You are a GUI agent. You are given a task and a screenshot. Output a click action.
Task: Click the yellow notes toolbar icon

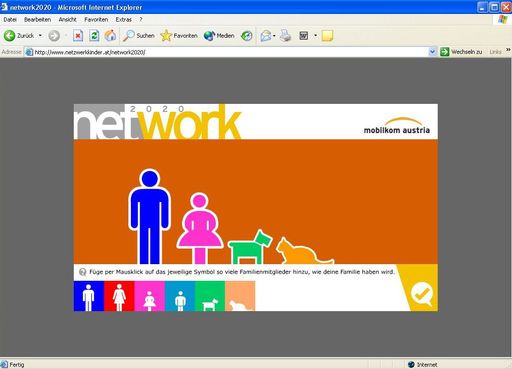327,36
